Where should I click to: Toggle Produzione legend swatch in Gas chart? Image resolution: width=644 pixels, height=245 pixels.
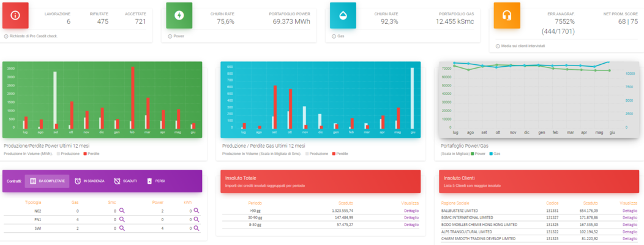click(308, 154)
